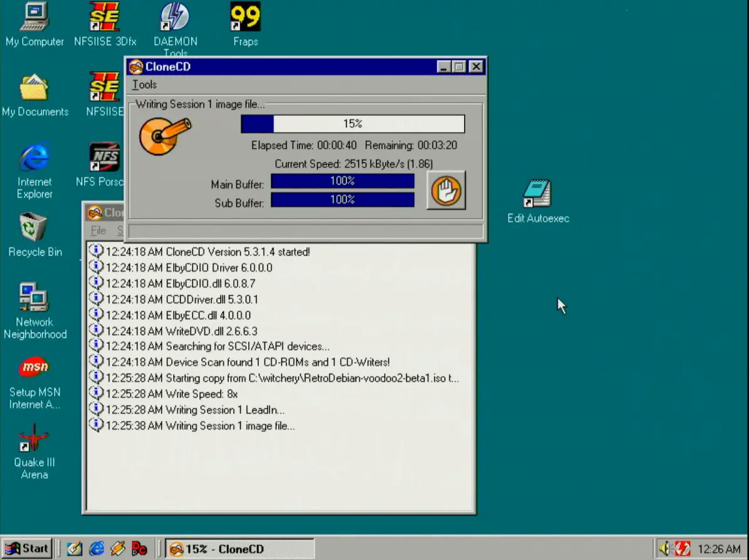Click log entry 12:25:38 'Writing Session 1 image file...'
Screen dimensions: 749x560
[192, 425]
